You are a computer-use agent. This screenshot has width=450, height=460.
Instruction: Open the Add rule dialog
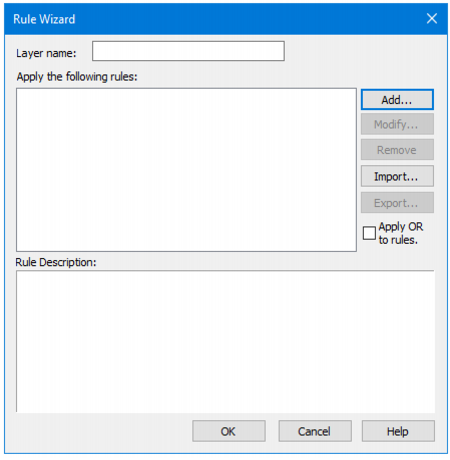coord(397,99)
